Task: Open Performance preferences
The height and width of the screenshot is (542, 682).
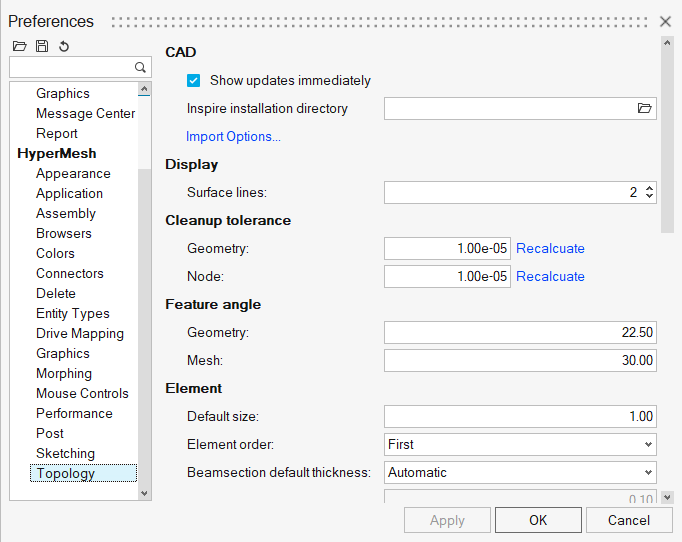Action: pyautogui.click(x=74, y=414)
